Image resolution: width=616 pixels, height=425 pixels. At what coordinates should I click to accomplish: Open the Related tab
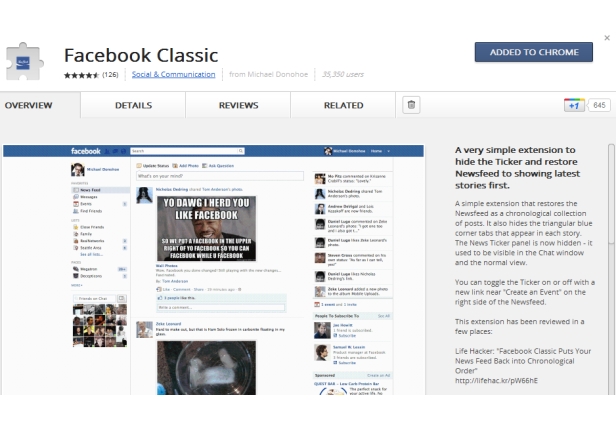[x=343, y=105]
